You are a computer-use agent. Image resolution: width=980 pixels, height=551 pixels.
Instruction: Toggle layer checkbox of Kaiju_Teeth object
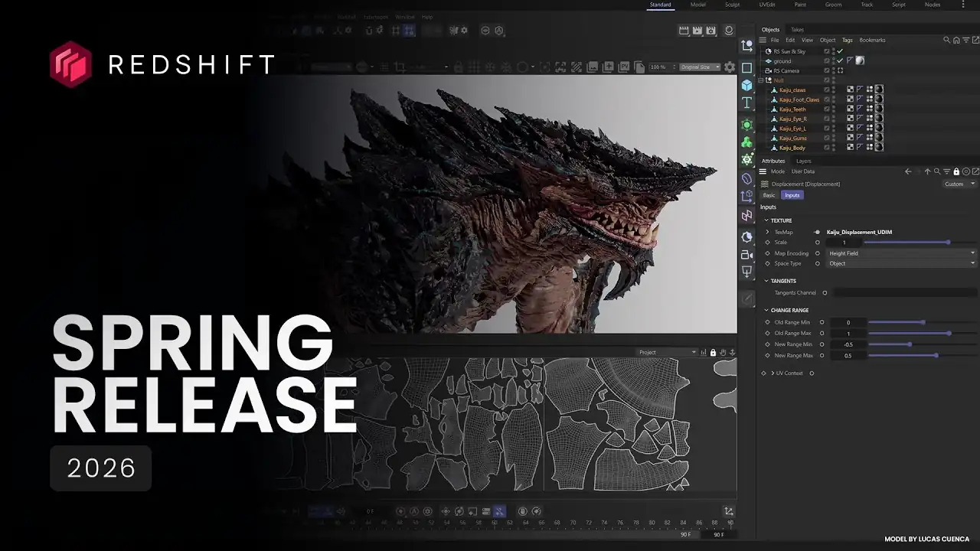827,109
